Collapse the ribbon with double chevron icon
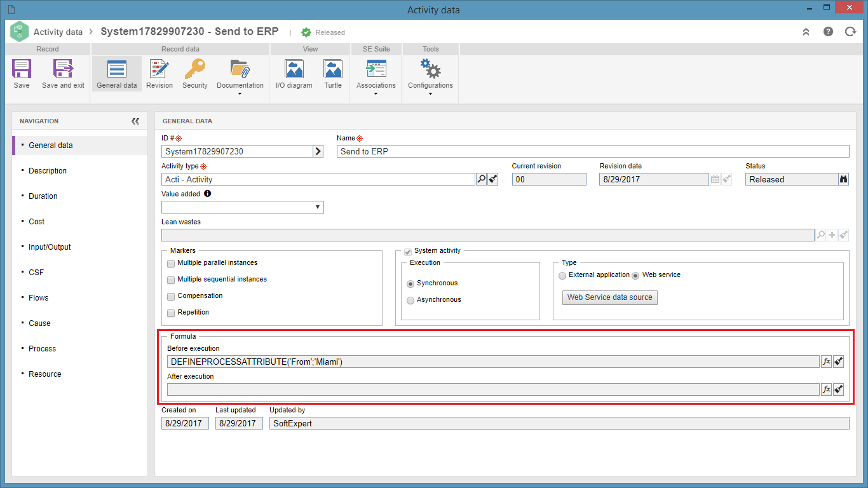Viewport: 868px width, 488px height. [806, 32]
